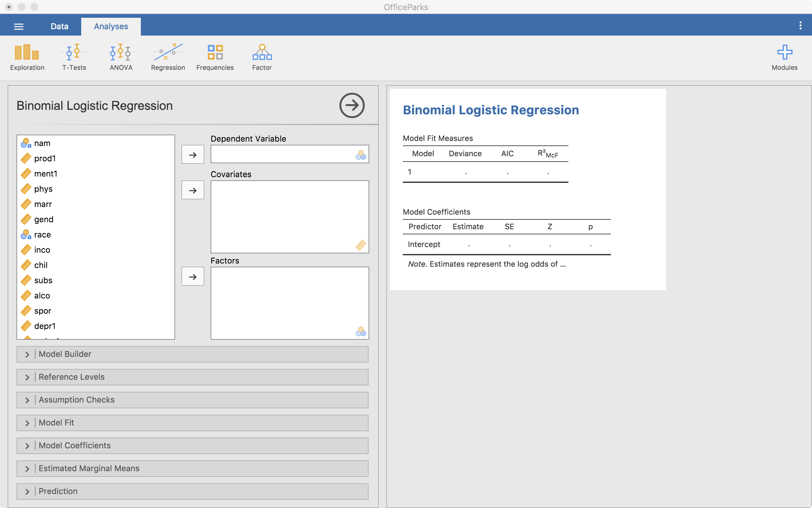Select the gend variable
The image size is (812, 508).
(95, 219)
